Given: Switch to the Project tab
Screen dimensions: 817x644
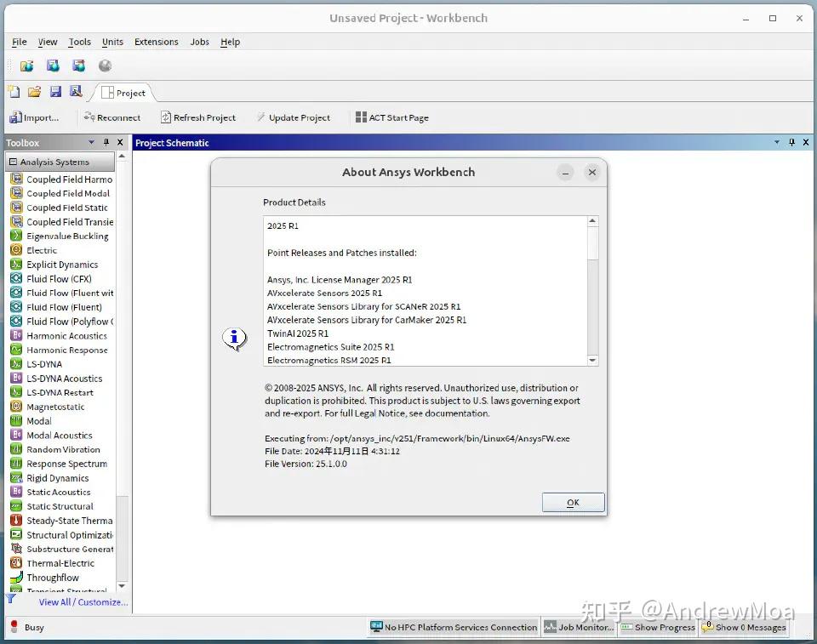Looking at the screenshot, I should [124, 93].
